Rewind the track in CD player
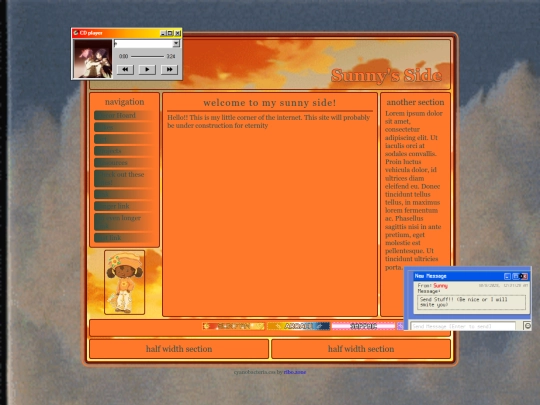Viewport: 540px width, 405px height. coord(125,70)
